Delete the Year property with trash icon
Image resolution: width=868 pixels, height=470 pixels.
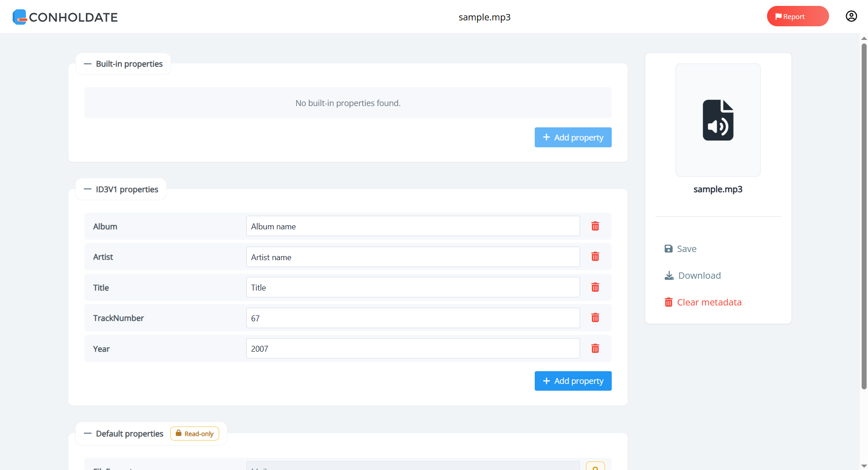[595, 349]
